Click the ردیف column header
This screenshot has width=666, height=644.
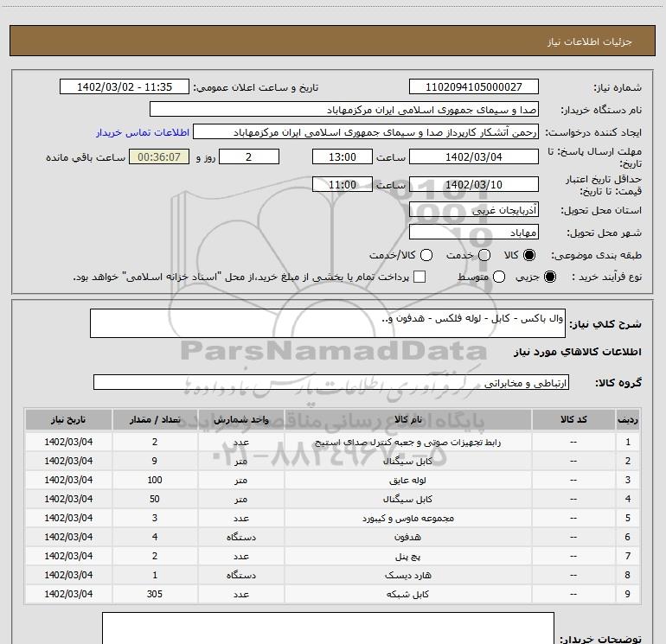(628, 419)
